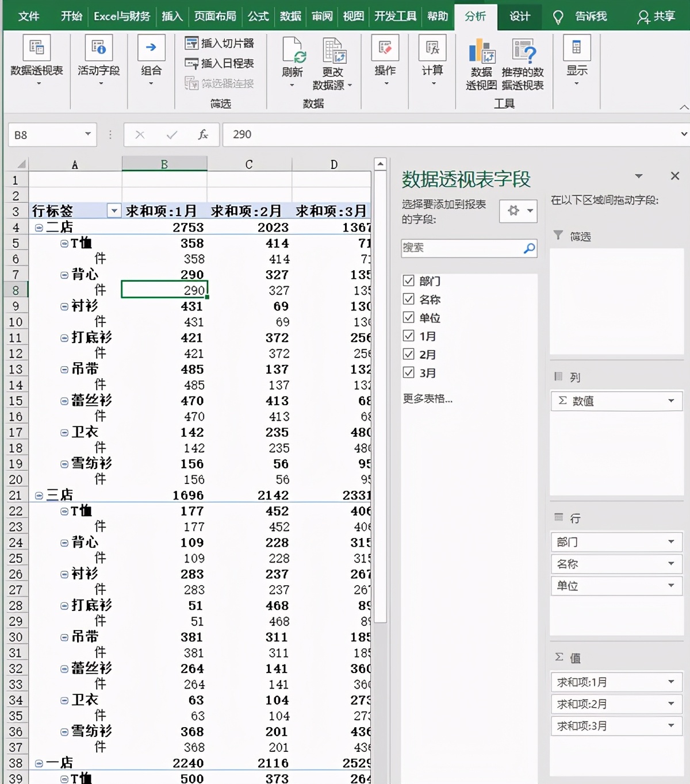Uncheck the 3月 field checkbox
This screenshot has height=784, width=690.
click(409, 372)
